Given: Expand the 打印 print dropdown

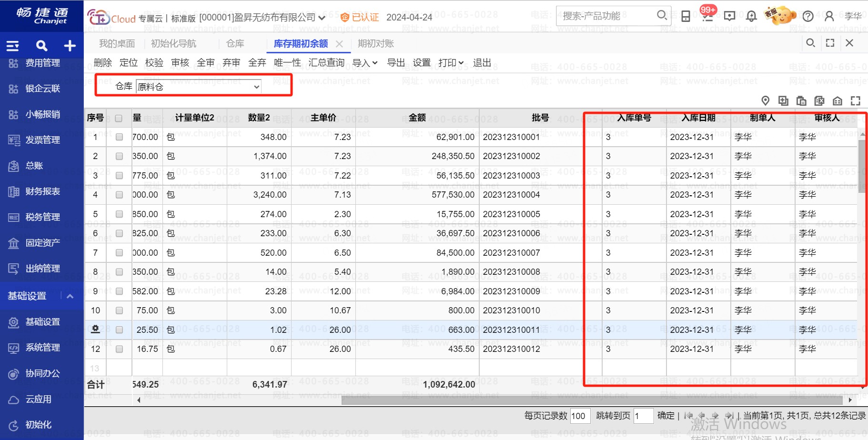Looking at the screenshot, I should coord(451,63).
